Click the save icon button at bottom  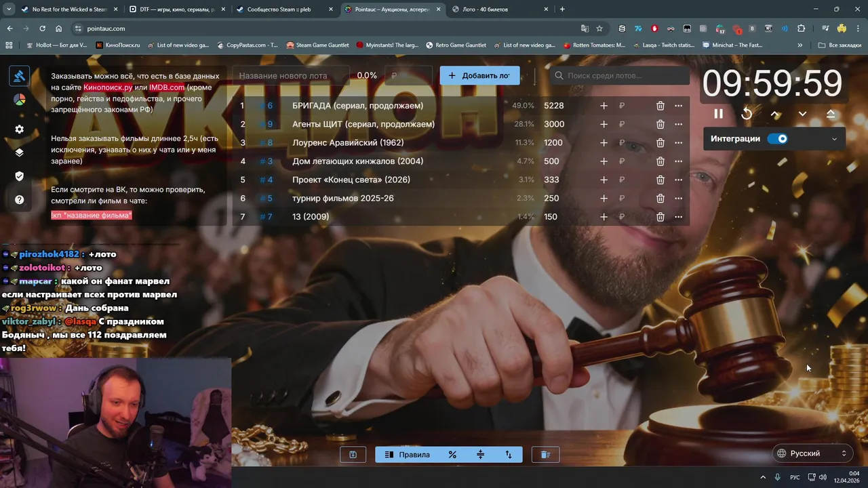click(353, 455)
